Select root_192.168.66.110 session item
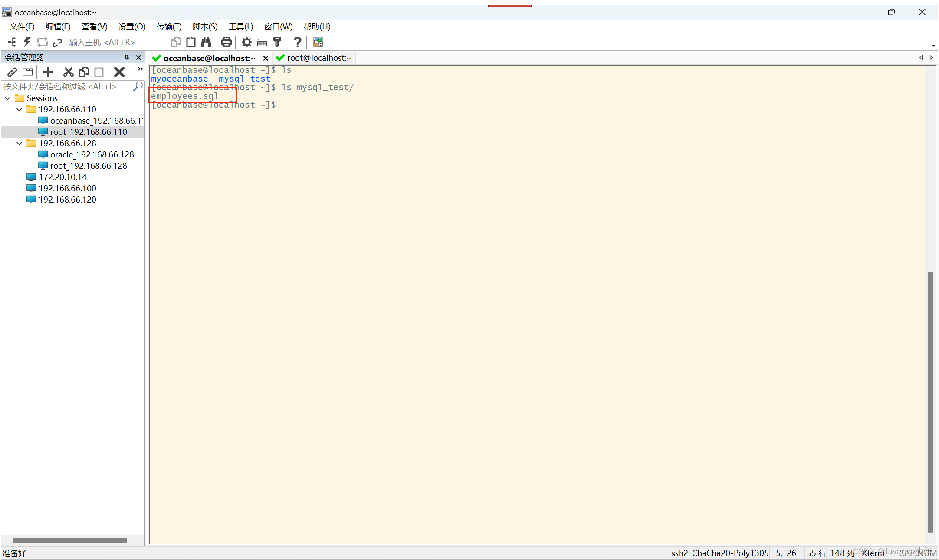The image size is (939, 560). [x=87, y=131]
